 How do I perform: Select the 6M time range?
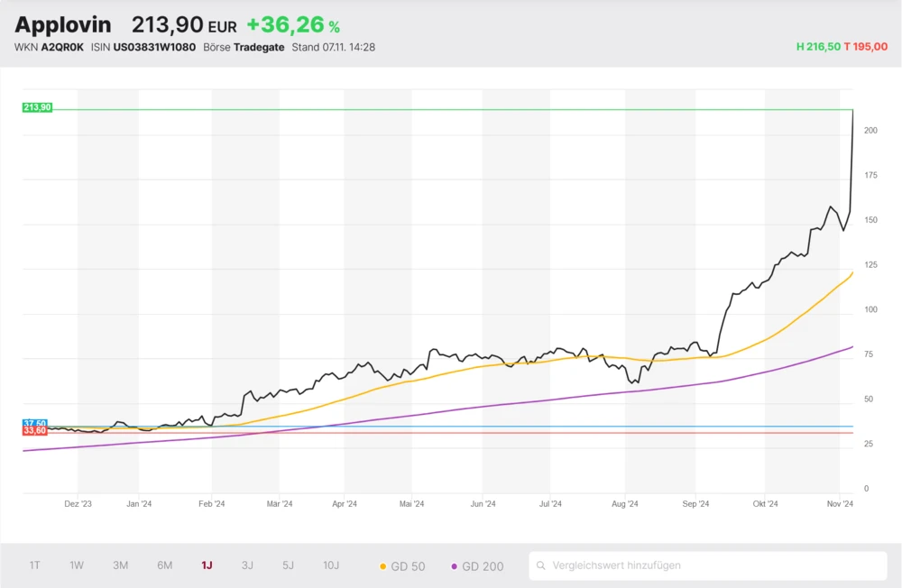pos(164,565)
